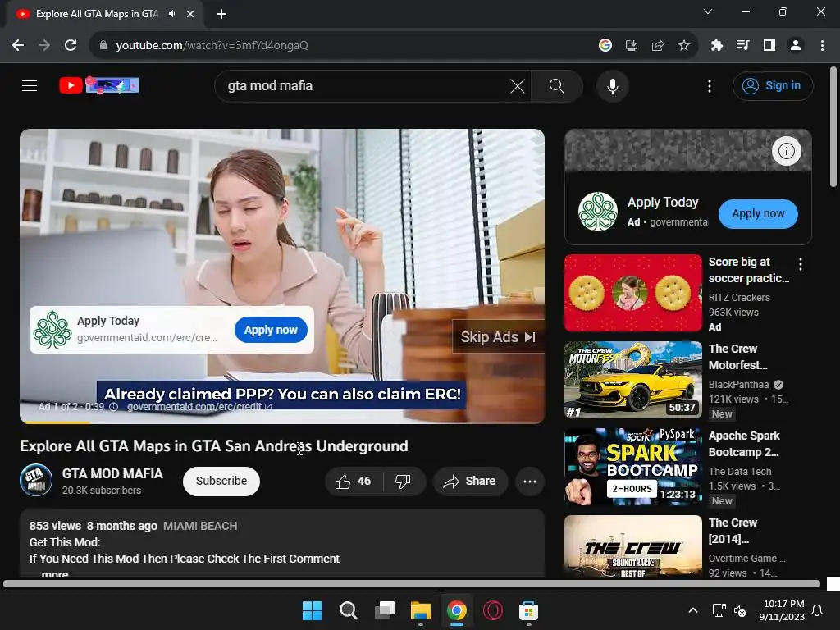This screenshot has height=630, width=840.
Task: Click the horizontal page scrollbar
Action: coord(412,584)
